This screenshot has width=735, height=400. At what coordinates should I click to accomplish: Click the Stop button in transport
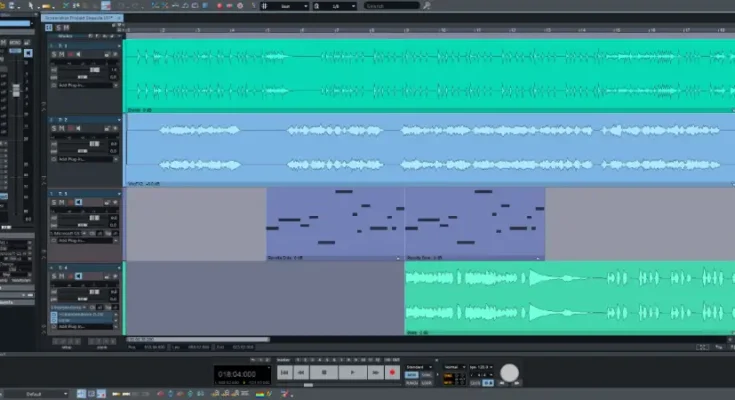click(322, 372)
